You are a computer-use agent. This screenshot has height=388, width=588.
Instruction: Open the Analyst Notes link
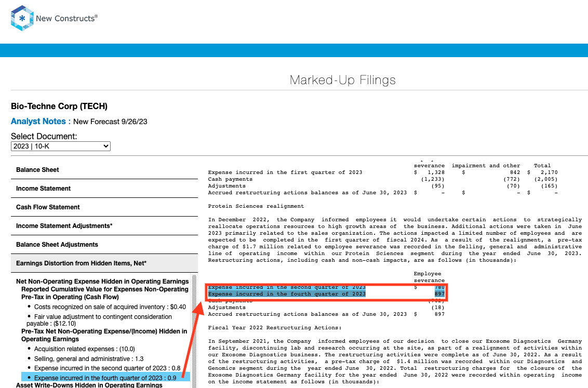[x=41, y=122]
